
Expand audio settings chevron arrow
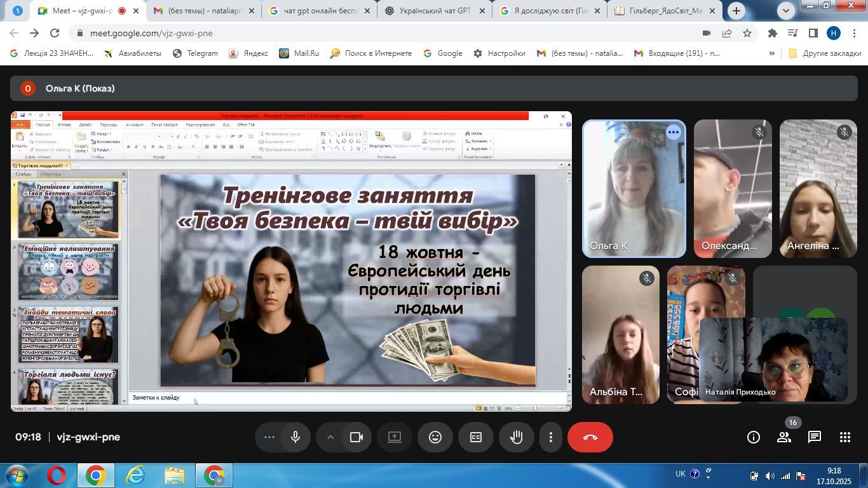click(330, 437)
